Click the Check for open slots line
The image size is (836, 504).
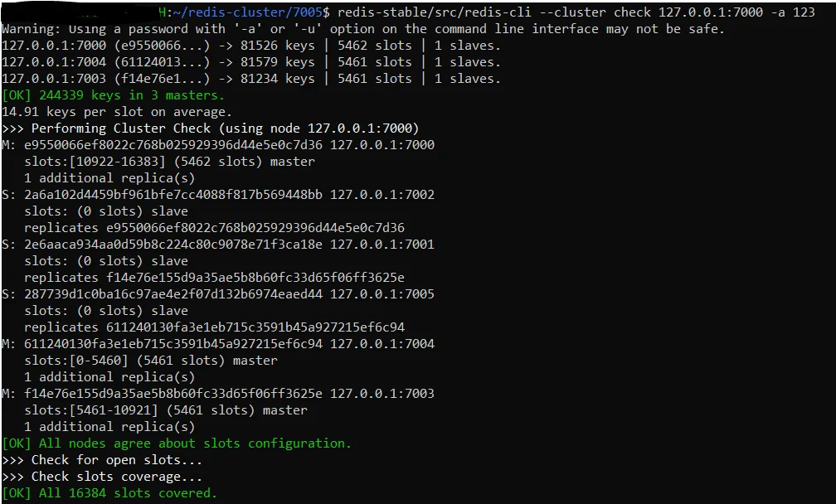coord(102,460)
